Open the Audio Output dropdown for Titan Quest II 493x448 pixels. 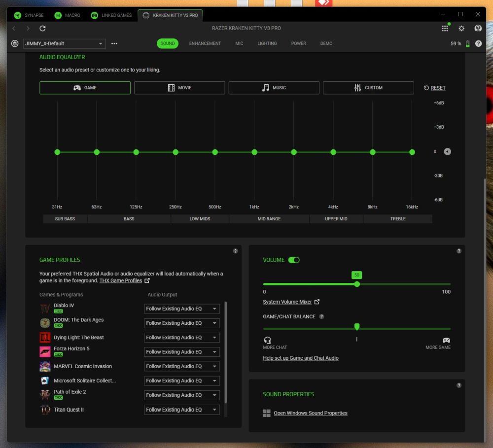(181, 410)
